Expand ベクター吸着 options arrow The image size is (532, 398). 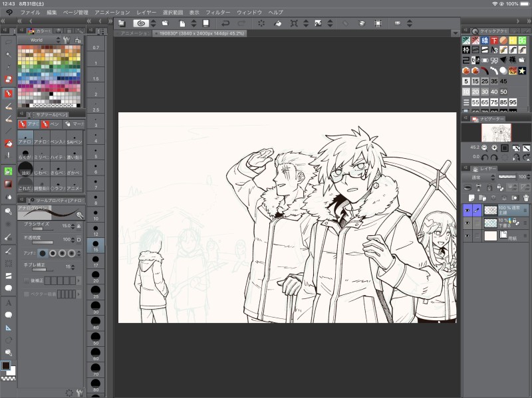[x=79, y=294]
